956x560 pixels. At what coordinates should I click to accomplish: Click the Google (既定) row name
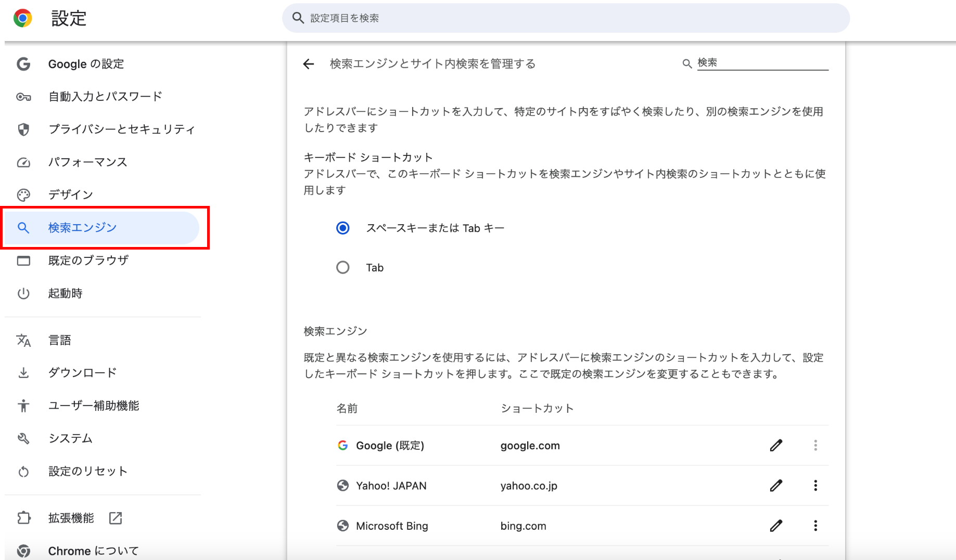[390, 446]
